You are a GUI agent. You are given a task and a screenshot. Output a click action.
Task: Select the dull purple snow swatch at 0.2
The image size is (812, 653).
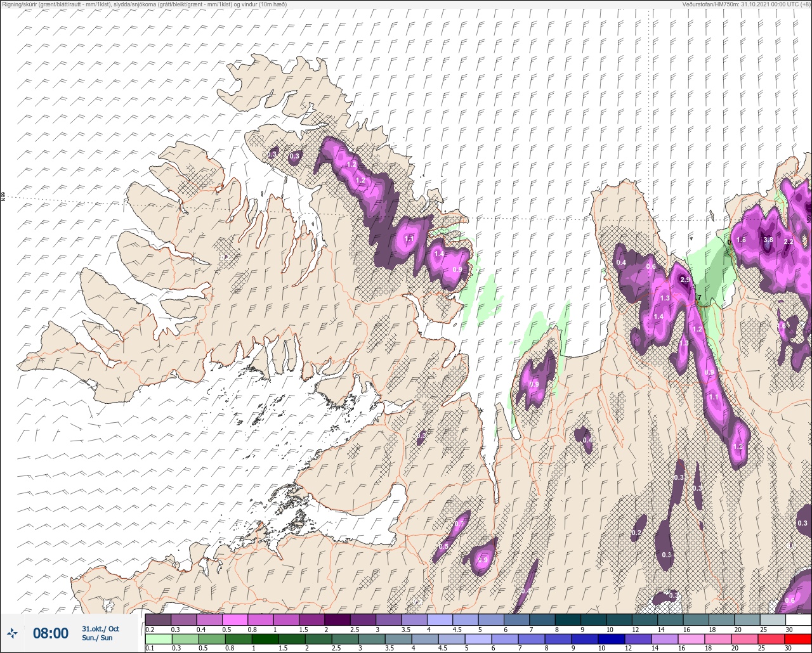pyautogui.click(x=158, y=619)
